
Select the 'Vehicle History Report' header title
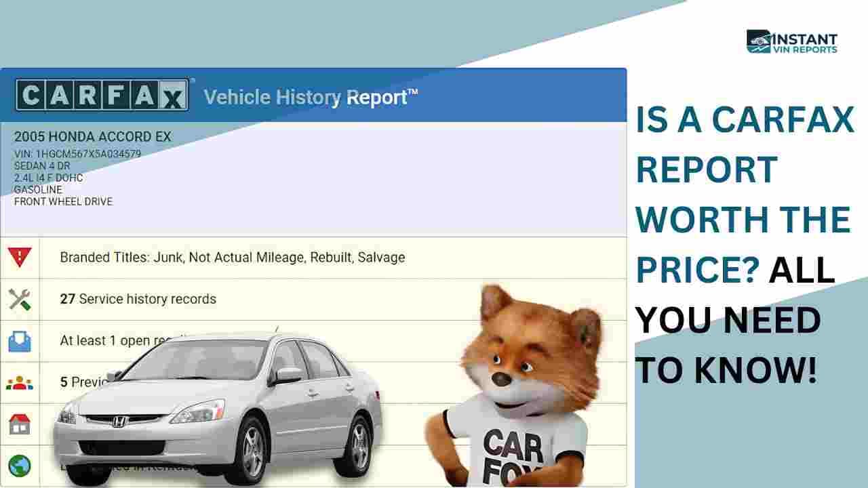(x=311, y=97)
